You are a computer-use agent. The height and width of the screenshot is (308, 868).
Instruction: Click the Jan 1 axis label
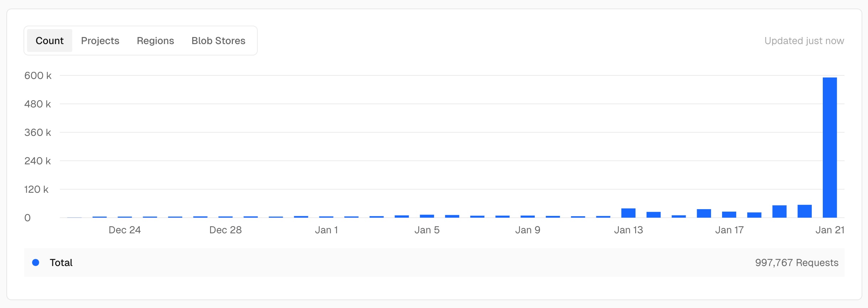tap(326, 230)
